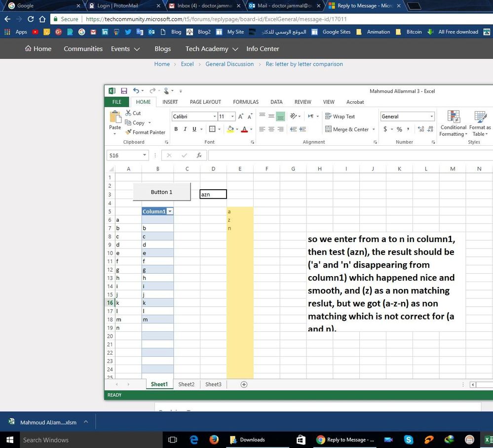Screen dimensions: 493x448
Task: Open the Merge & Center dropdown arrow
Action: [374, 129]
